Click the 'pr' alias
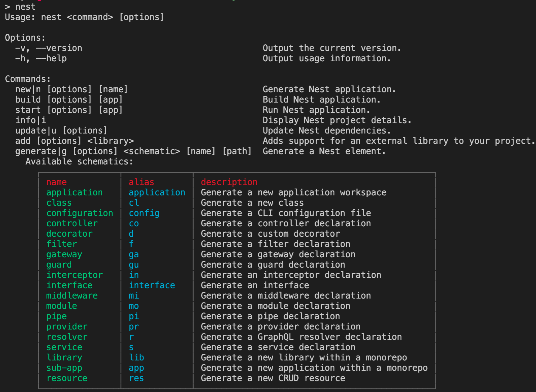 134,327
